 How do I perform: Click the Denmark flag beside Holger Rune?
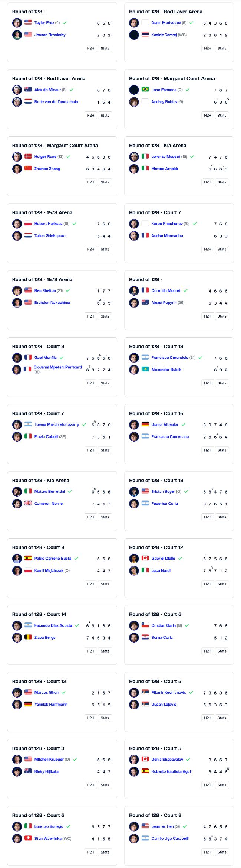pyautogui.click(x=28, y=157)
